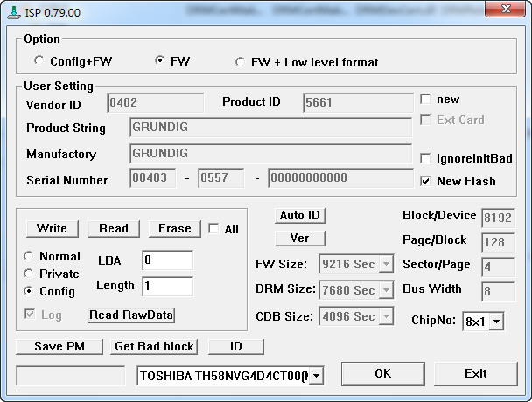532x402 pixels.
Task: Enable the new checkbox
Action: (426, 100)
